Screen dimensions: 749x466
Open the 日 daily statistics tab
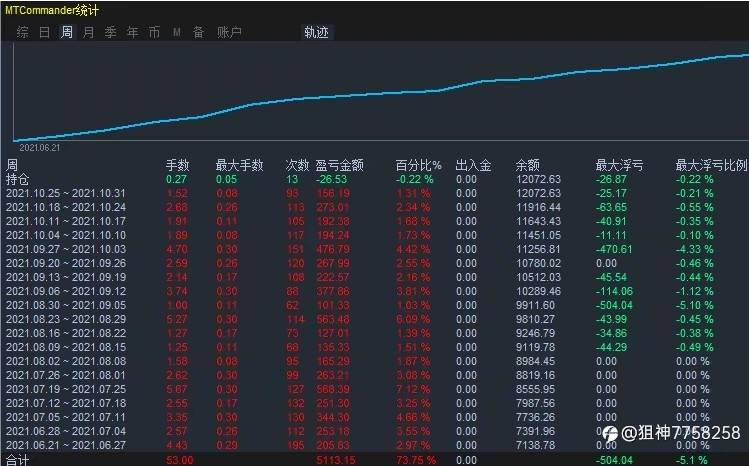44,32
